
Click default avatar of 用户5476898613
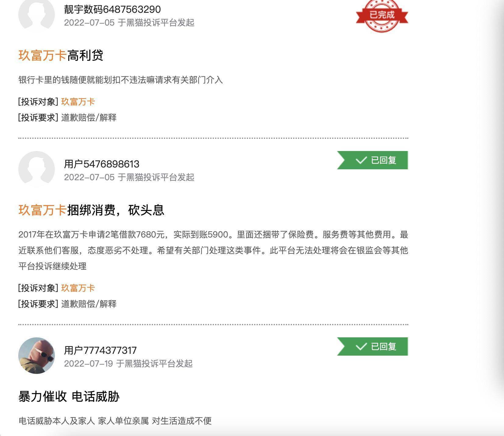(x=37, y=169)
